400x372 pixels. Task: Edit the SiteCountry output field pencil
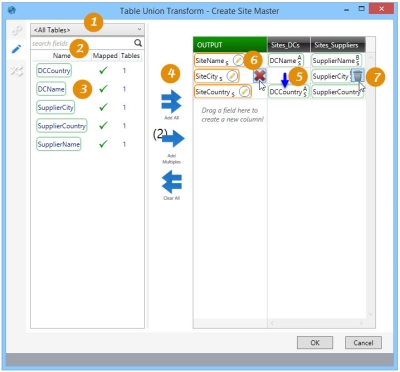point(245,92)
